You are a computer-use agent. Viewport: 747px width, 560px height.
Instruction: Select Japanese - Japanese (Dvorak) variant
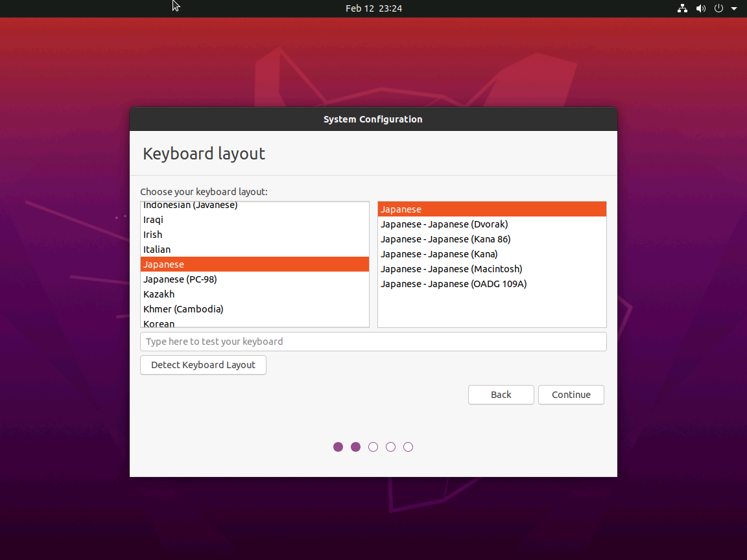coord(492,224)
